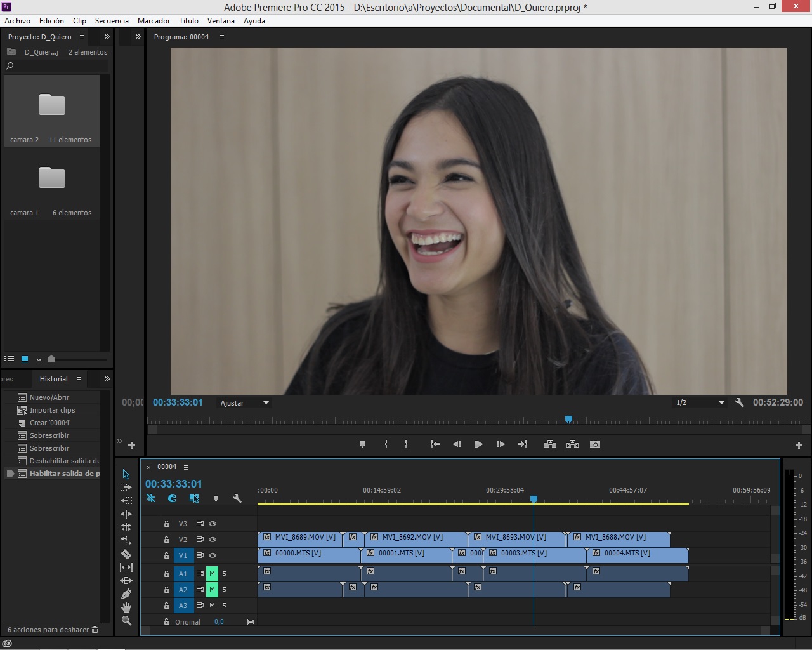Click the Mark In button

coord(386,444)
